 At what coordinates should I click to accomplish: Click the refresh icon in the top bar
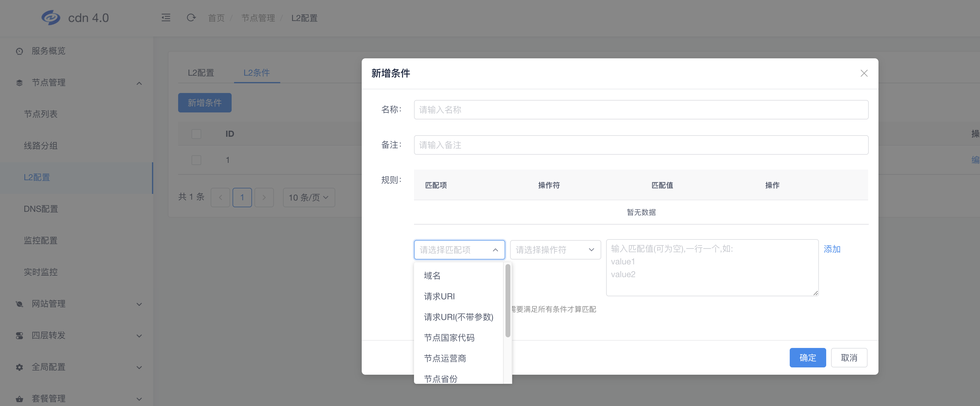(x=191, y=18)
